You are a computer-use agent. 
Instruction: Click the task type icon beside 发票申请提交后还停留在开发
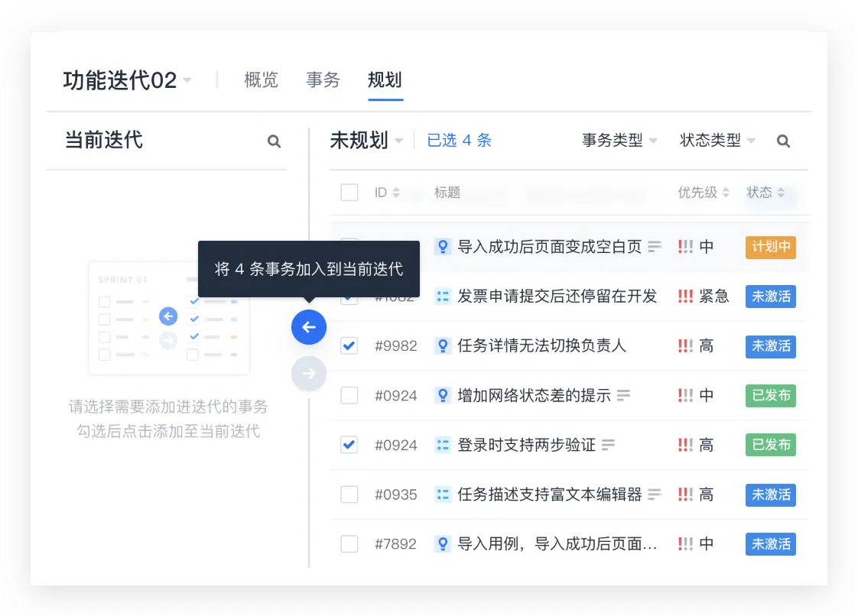tap(443, 297)
